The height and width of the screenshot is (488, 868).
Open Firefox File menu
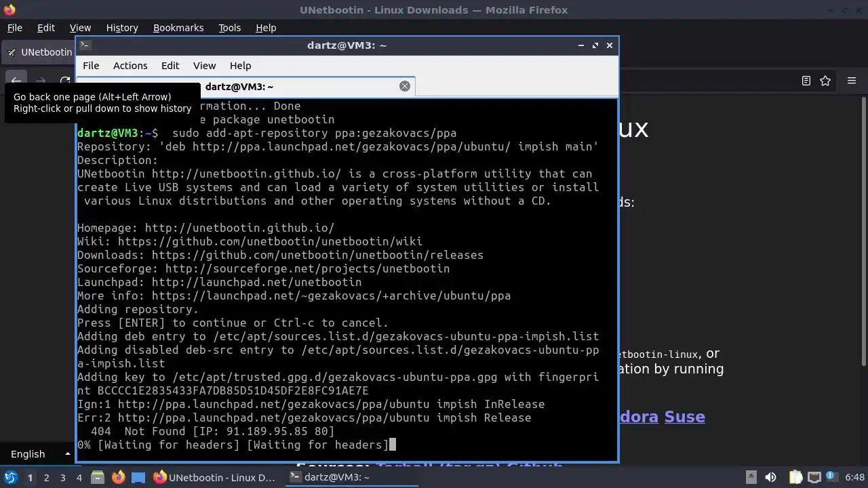pos(14,28)
